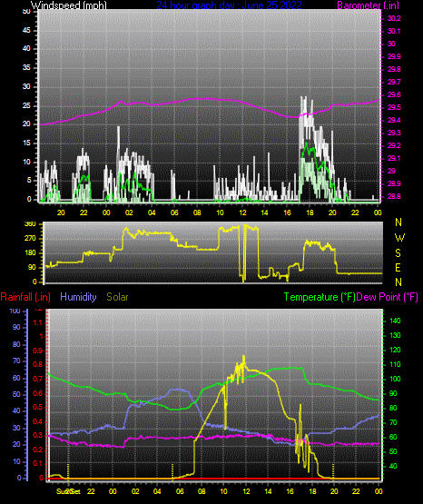The width and height of the screenshot is (423, 504).
Task: Click compass letter 'S' beside wind direction chart
Action: click(398, 253)
